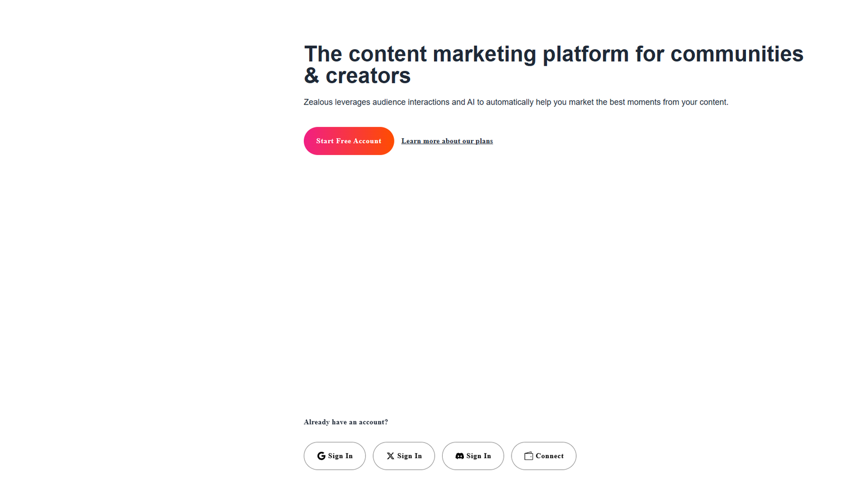868x488 pixels.
Task: Follow the underlined plans link
Action: click(447, 141)
